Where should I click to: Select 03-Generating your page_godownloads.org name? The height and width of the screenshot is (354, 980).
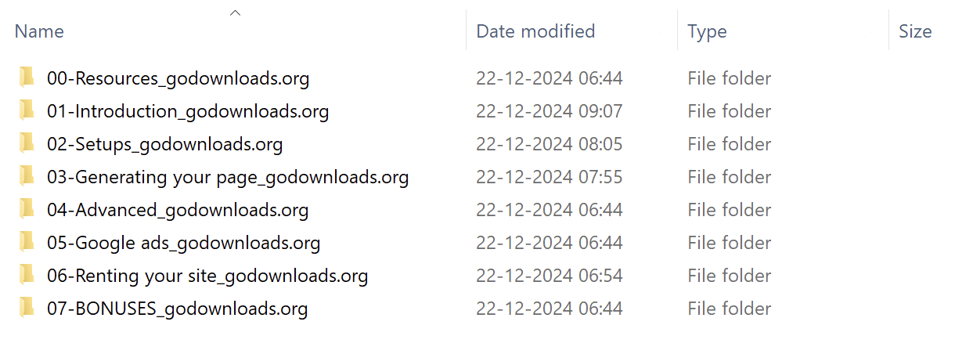pyautogui.click(x=228, y=177)
